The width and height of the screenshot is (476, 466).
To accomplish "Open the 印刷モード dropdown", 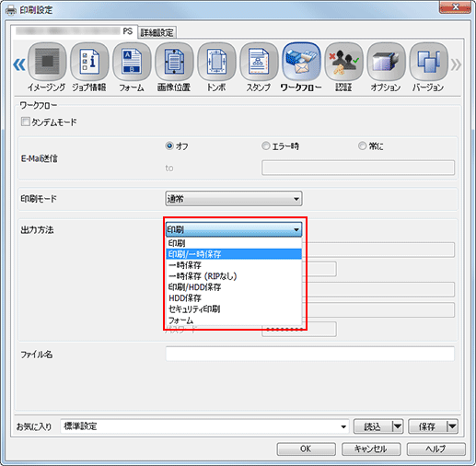I will pos(234,199).
